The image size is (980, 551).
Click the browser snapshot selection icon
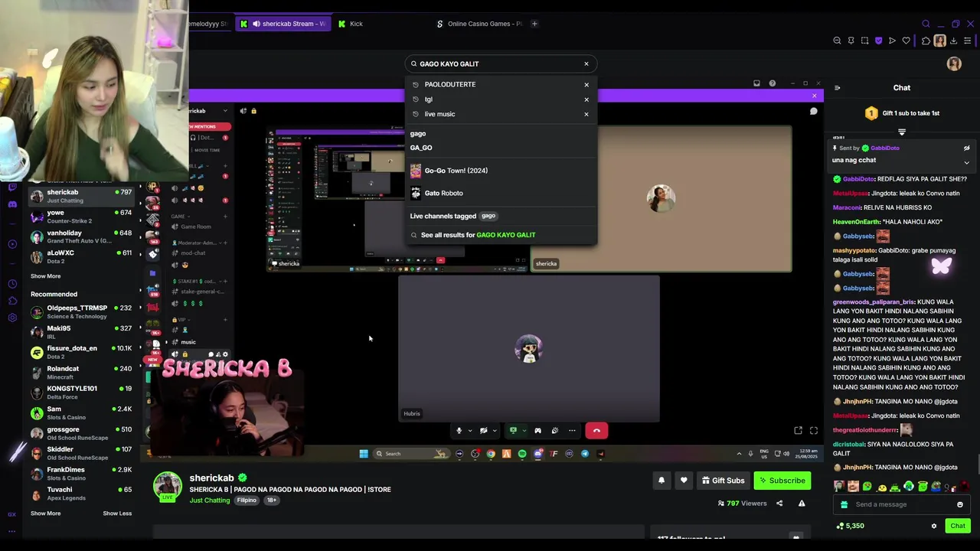tap(864, 41)
